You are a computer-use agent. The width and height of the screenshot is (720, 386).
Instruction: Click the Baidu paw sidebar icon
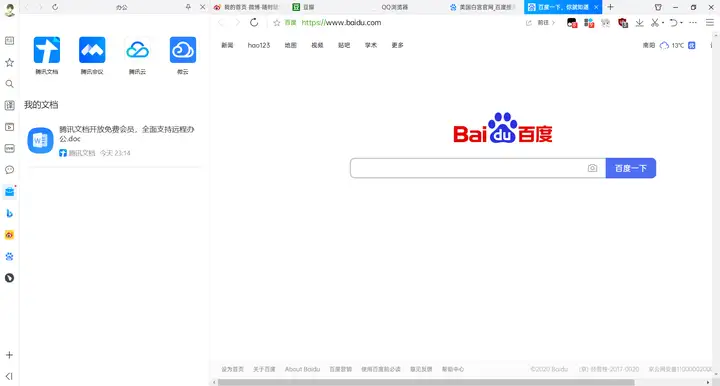tap(9, 257)
